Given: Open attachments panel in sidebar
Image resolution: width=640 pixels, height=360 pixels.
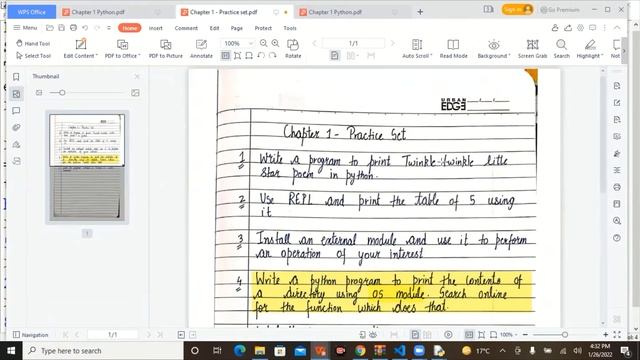Looking at the screenshot, I should click(16, 127).
